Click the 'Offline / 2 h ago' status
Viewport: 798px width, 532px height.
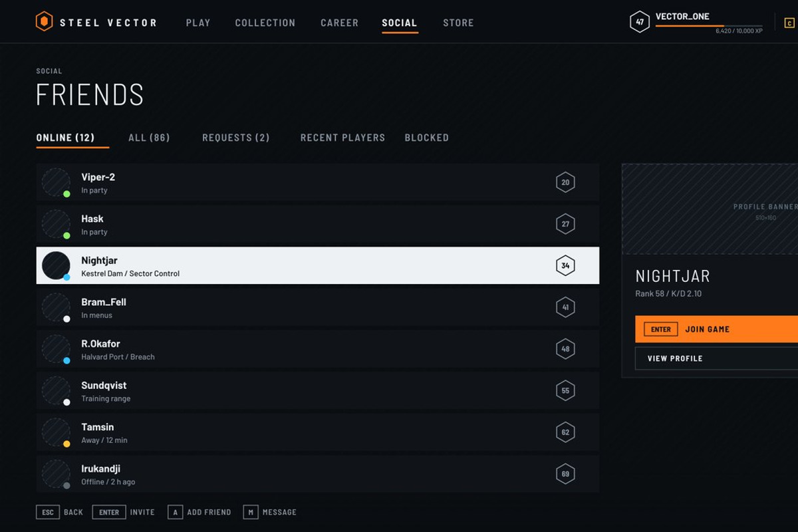108,482
